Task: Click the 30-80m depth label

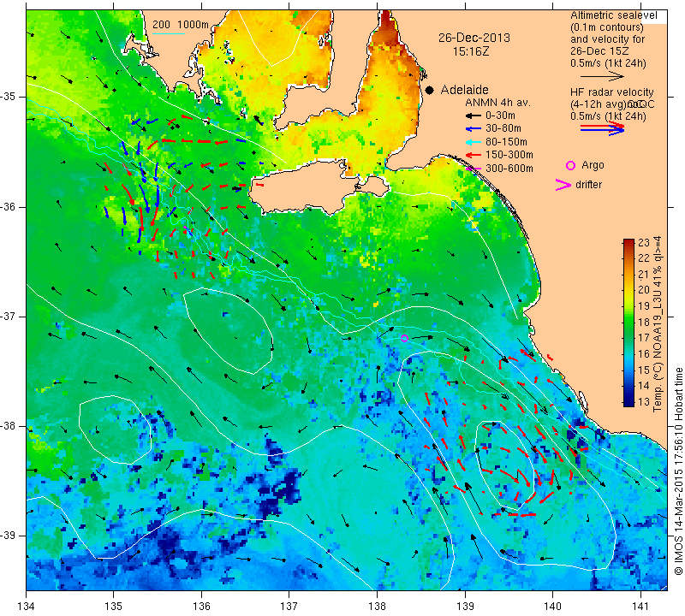Action: click(503, 129)
